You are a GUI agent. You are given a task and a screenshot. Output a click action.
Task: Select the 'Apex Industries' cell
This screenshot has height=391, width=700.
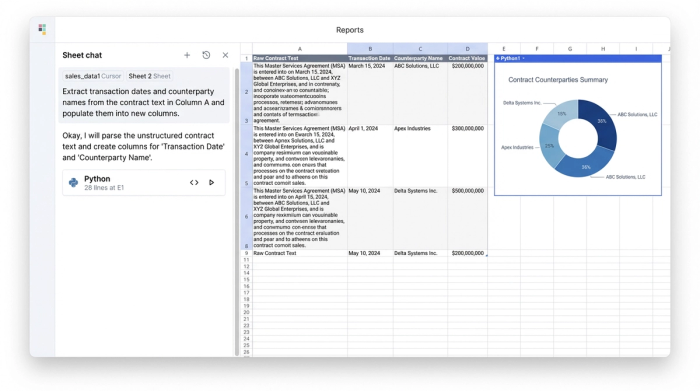(x=420, y=155)
